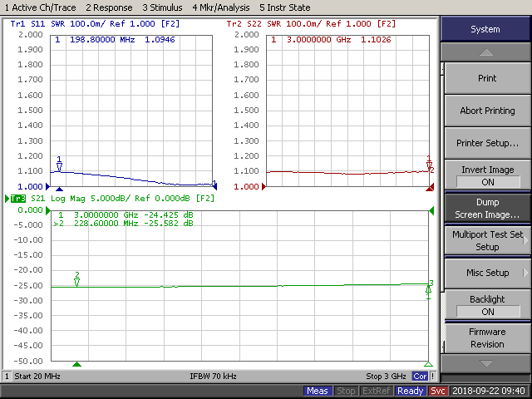
Task: Click Tr3 right-side reference triangle
Action: pos(431,211)
